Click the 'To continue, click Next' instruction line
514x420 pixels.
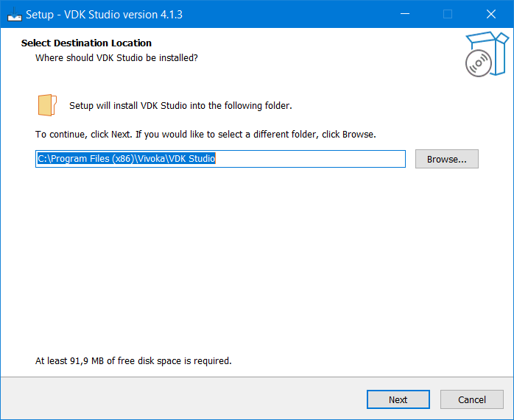[x=205, y=135]
